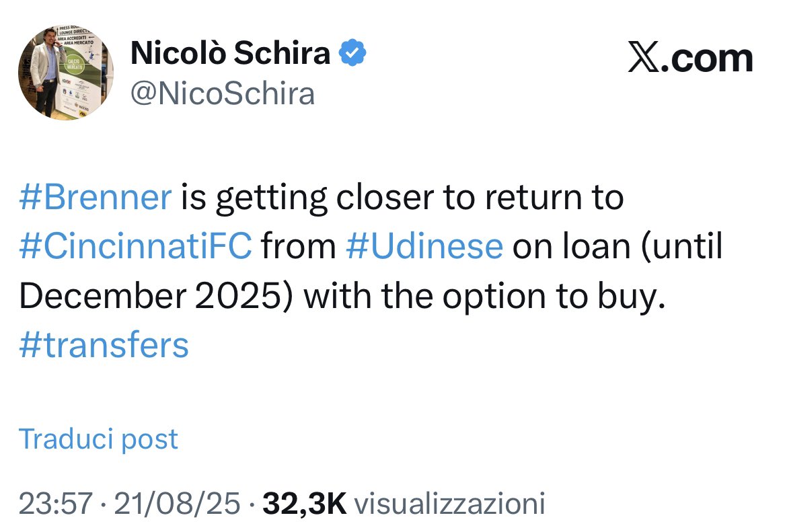Image resolution: width=787 pixels, height=532 pixels.
Task: Click the "on loan (until" text
Action: [x=617, y=247]
